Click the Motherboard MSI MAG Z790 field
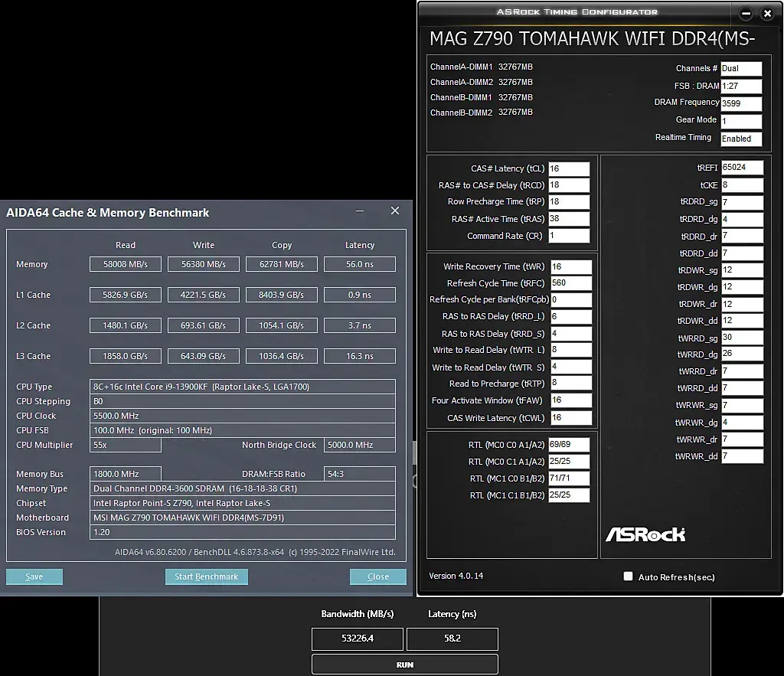The image size is (784, 676). click(x=243, y=518)
